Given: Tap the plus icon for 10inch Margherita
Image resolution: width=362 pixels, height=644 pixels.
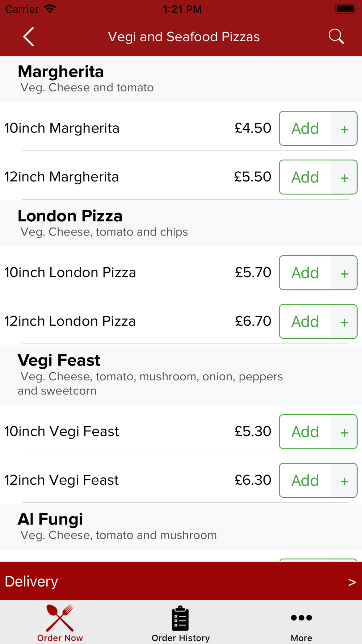Looking at the screenshot, I should pyautogui.click(x=344, y=129).
